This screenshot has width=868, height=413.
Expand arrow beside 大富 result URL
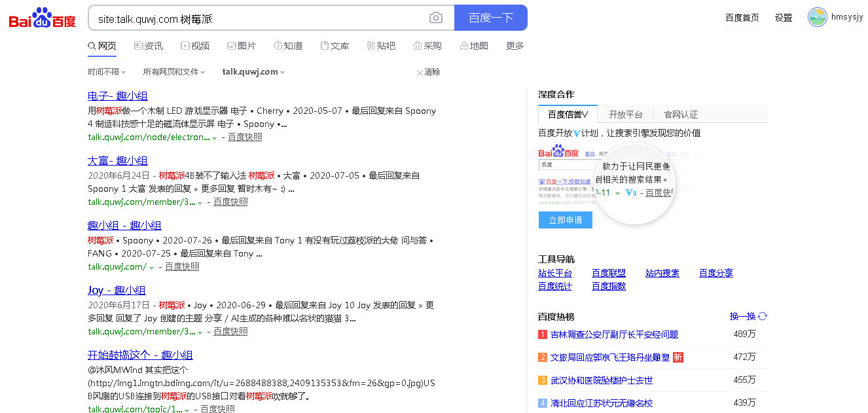coord(200,203)
